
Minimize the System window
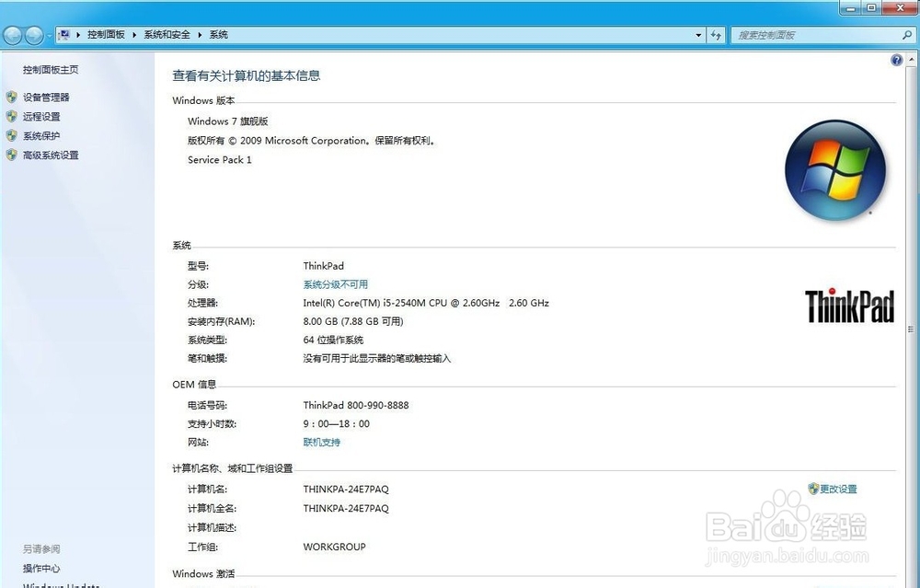pos(851,7)
